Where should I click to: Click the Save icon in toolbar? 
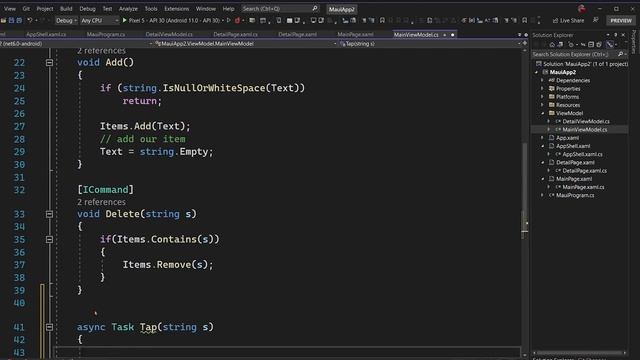[x=11, y=20]
